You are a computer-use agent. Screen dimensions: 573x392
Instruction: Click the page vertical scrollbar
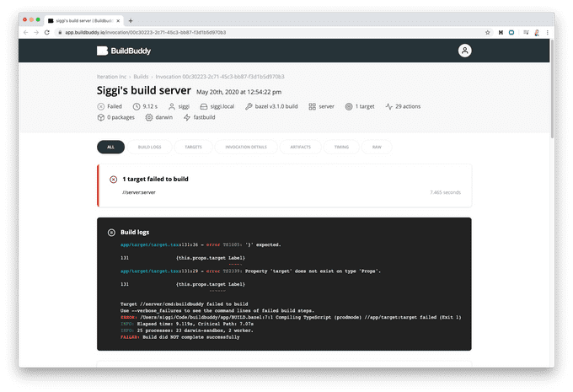point(552,89)
